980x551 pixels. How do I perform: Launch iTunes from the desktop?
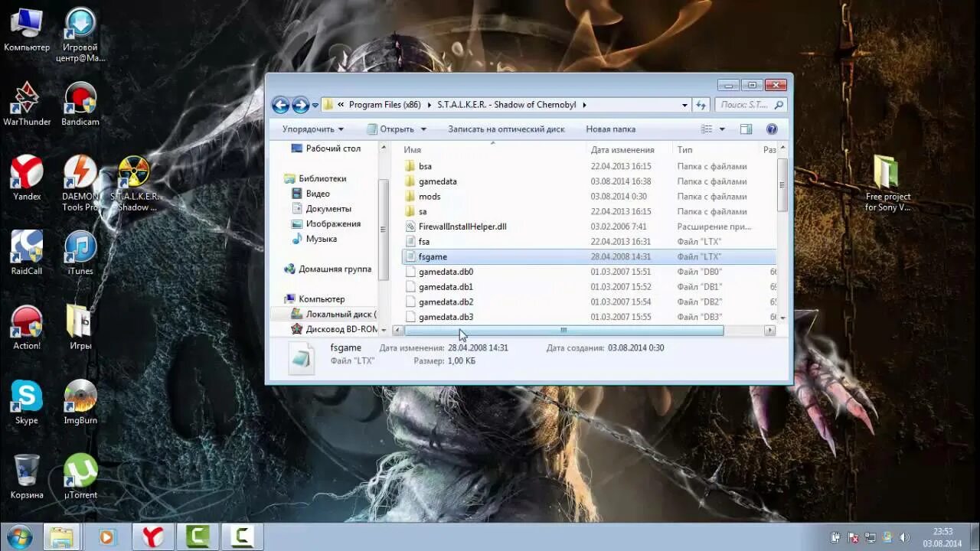pyautogui.click(x=80, y=253)
